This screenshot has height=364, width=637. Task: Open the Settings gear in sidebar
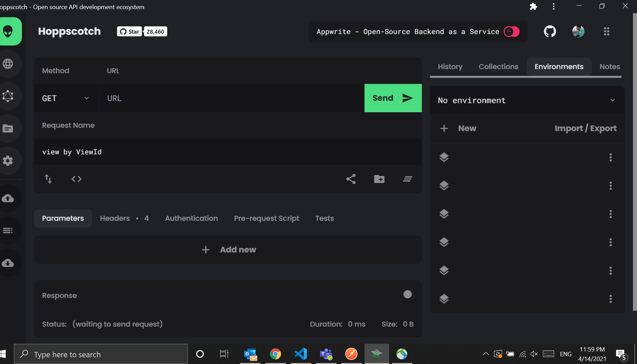point(8,161)
